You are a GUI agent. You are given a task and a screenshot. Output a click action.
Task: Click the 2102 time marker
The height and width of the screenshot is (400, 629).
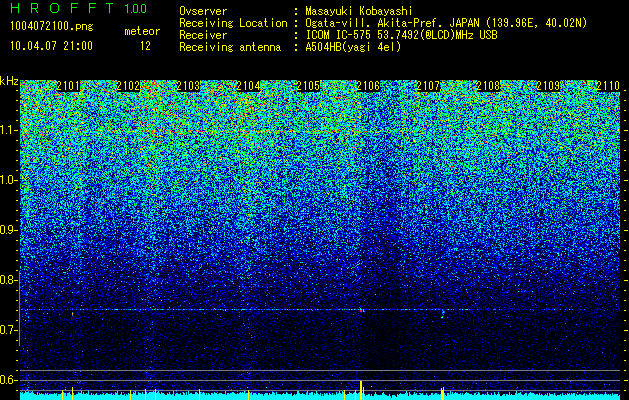click(x=128, y=86)
